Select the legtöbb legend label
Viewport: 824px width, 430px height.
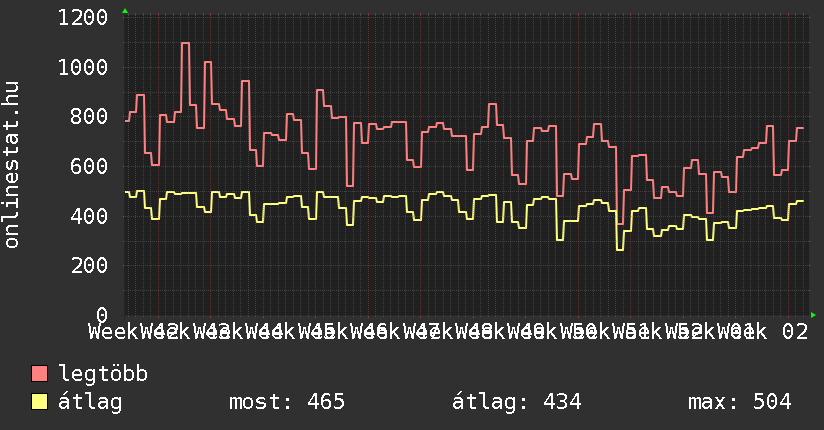(x=103, y=374)
